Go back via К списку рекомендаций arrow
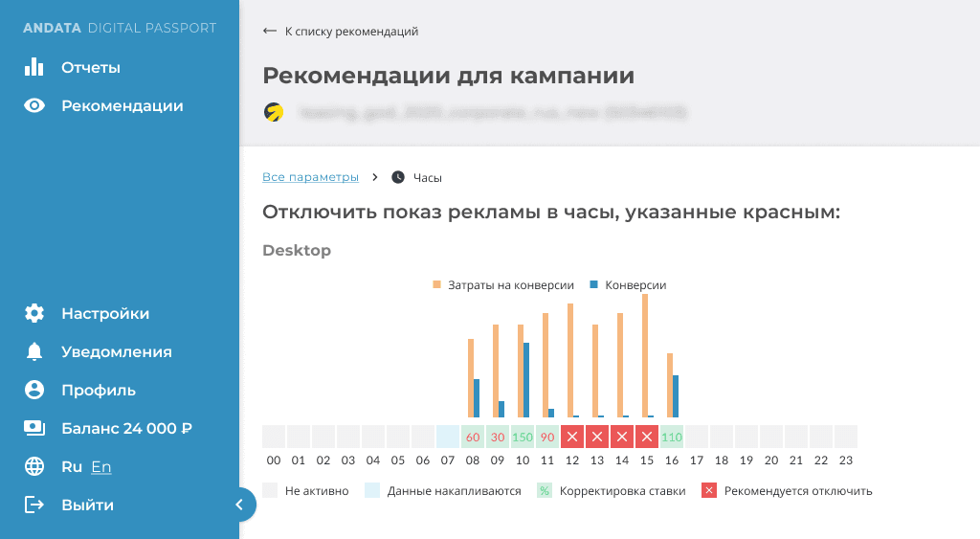Screen dimensions: 980x539 tap(269, 31)
